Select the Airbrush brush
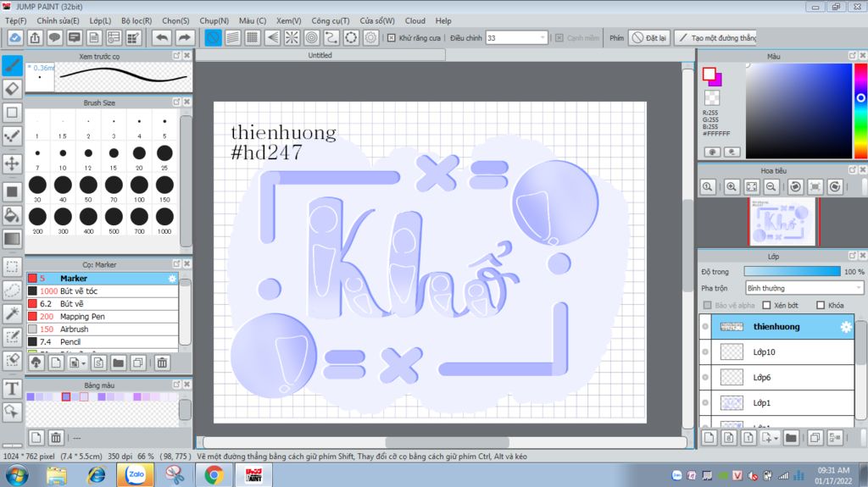 click(103, 329)
